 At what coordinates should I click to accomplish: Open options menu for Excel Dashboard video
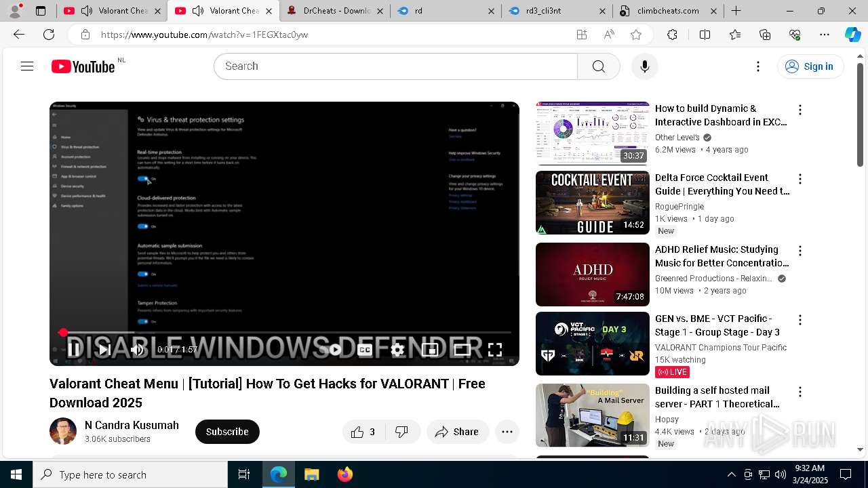point(800,110)
